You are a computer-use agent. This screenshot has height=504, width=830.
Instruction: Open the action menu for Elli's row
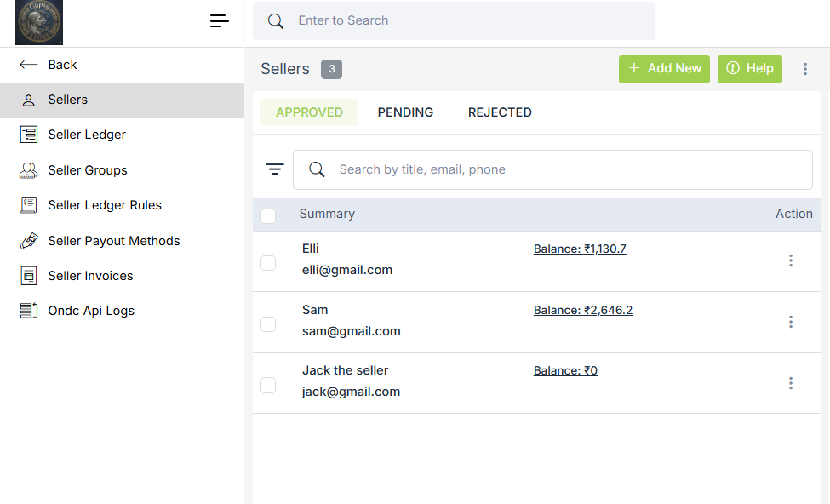(791, 261)
